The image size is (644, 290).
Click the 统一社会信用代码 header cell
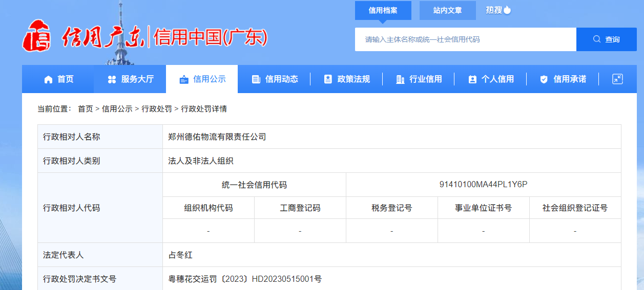coord(255,185)
